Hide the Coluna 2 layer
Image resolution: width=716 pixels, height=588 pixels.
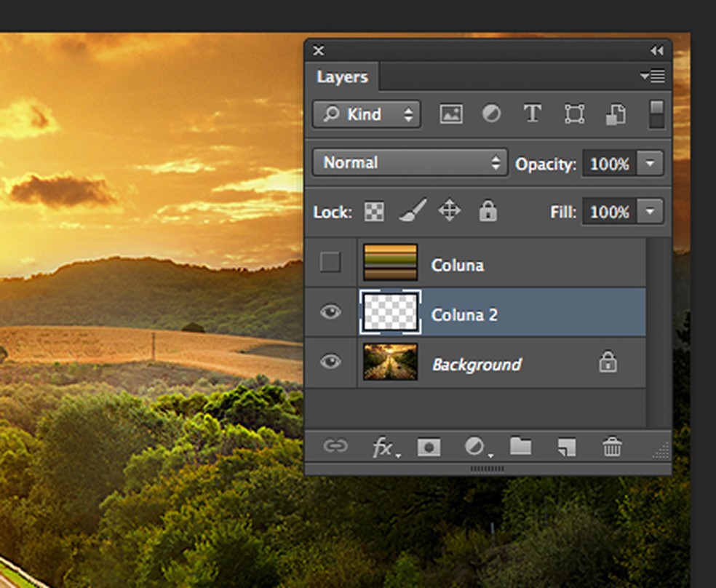click(330, 311)
